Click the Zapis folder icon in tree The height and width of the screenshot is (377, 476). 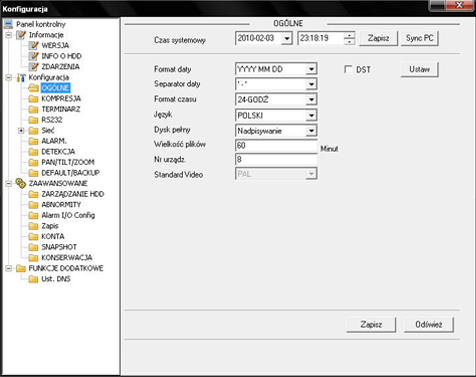33,226
